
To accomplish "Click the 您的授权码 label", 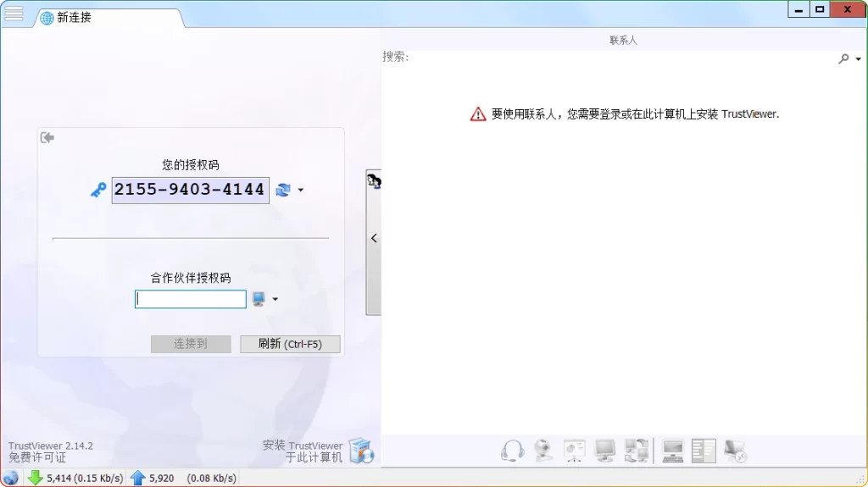I will tap(191, 165).
